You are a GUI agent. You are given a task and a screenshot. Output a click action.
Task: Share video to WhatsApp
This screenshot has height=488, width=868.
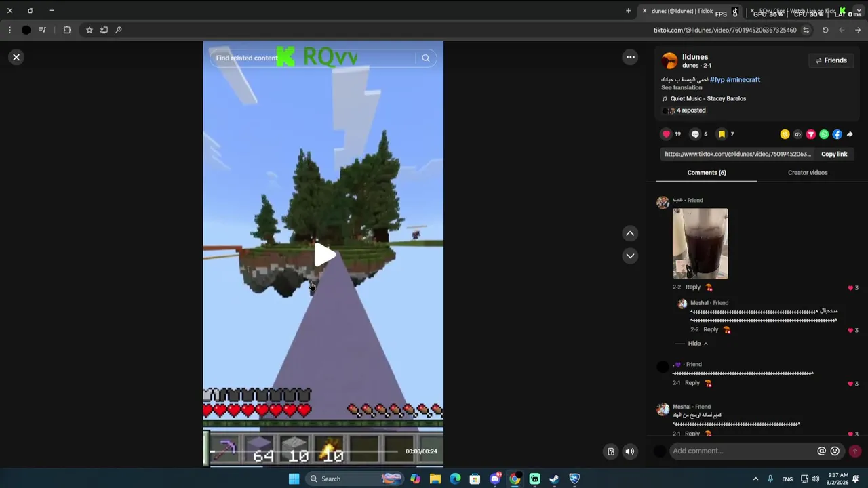tap(824, 134)
